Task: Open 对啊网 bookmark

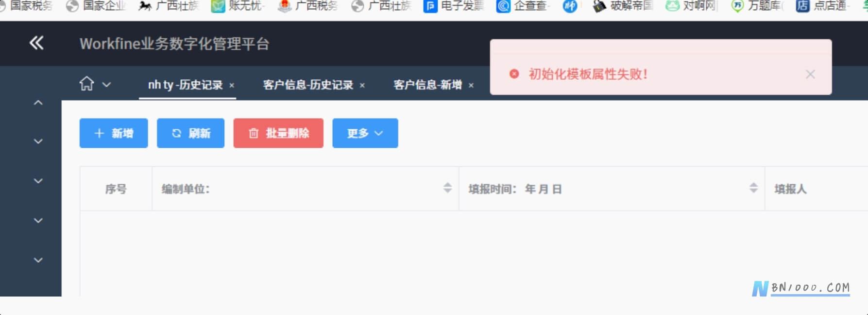Action: tap(691, 6)
